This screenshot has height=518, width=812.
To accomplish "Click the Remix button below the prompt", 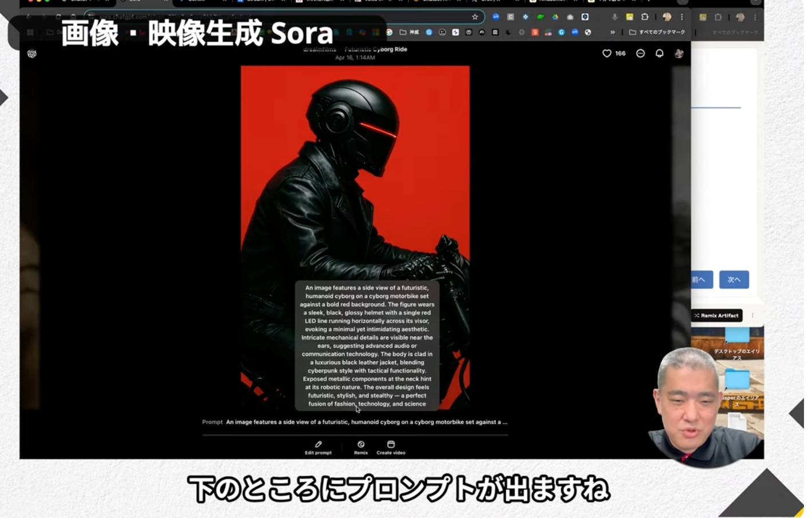I will pyautogui.click(x=361, y=448).
